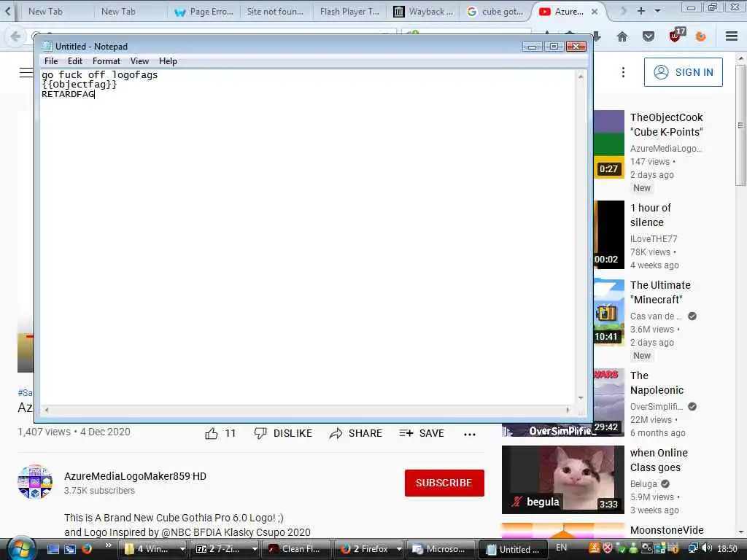Click the Switch between windows quick launch icon
Viewport: 747px width, 560px height.
[x=70, y=549]
